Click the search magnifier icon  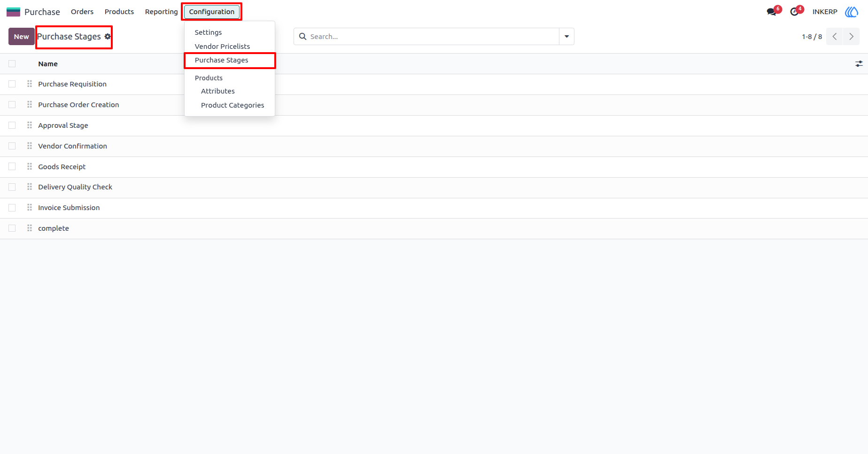point(303,37)
